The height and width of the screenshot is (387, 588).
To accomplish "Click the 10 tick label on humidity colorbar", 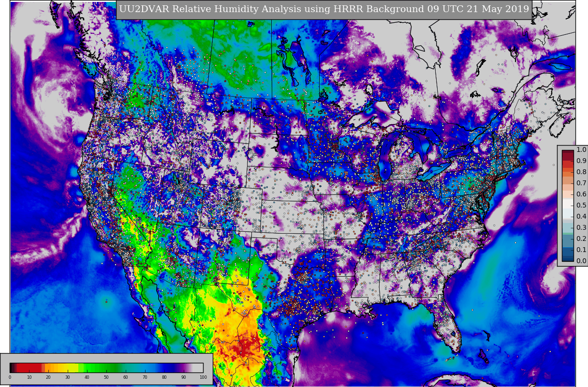I will pos(29,377).
